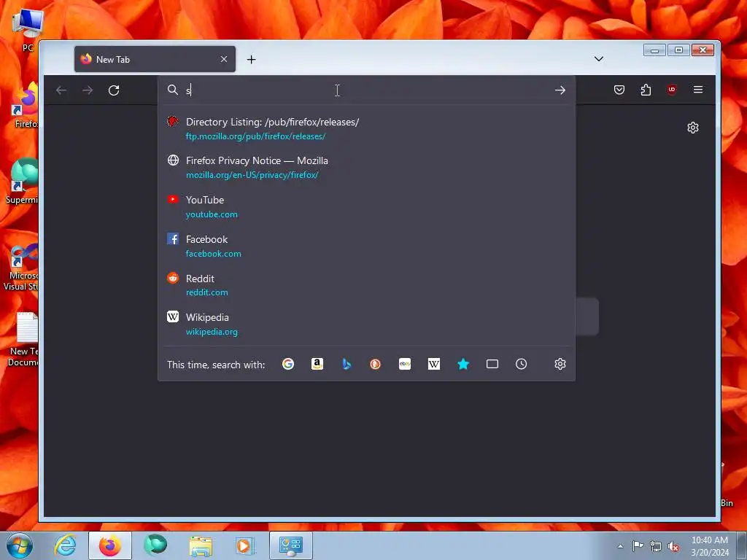747x560 pixels.
Task: Click the youtube.com URL text
Action: [x=212, y=214]
